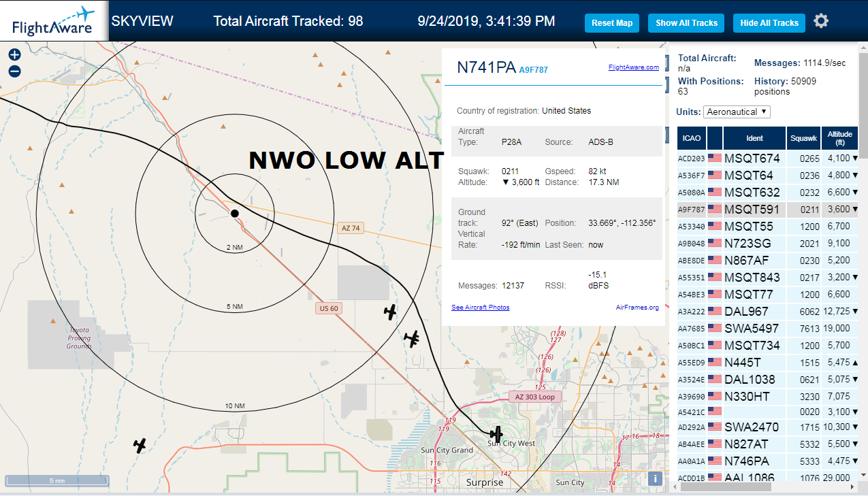Image resolution: width=868 pixels, height=496 pixels.
Task: Click the map attribution info 'i' button
Action: (x=655, y=478)
